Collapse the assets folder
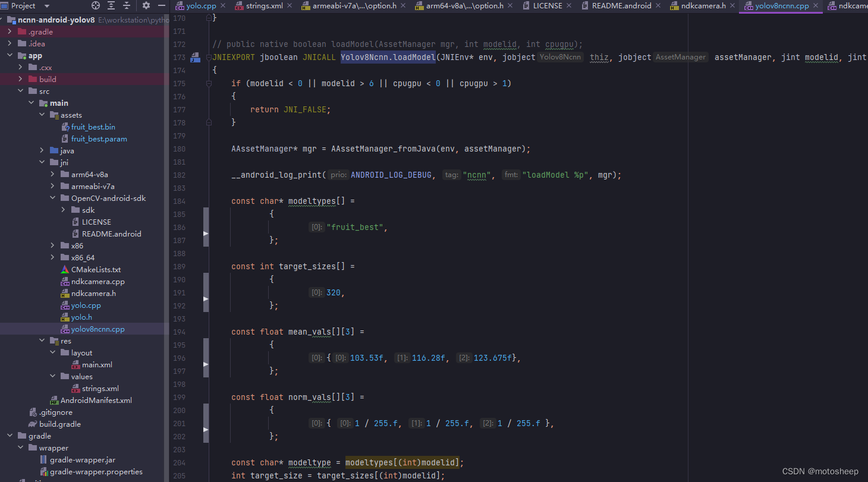The width and height of the screenshot is (868, 482). point(42,115)
